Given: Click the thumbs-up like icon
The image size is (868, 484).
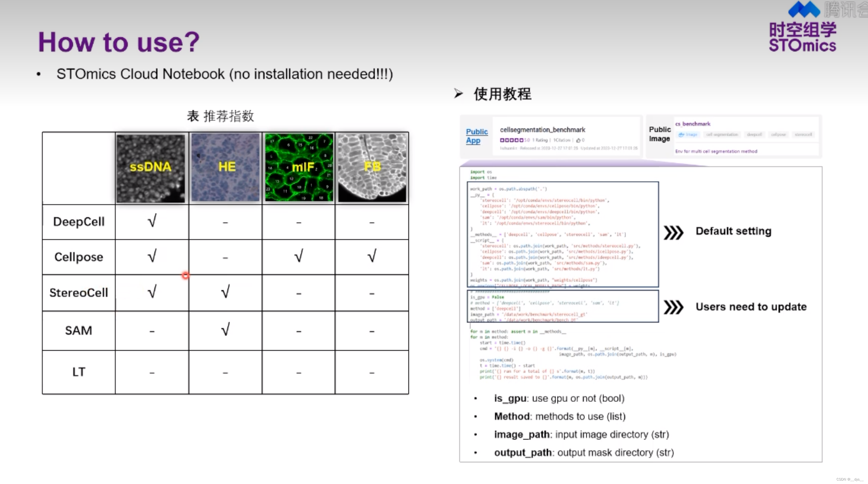Looking at the screenshot, I should 578,140.
